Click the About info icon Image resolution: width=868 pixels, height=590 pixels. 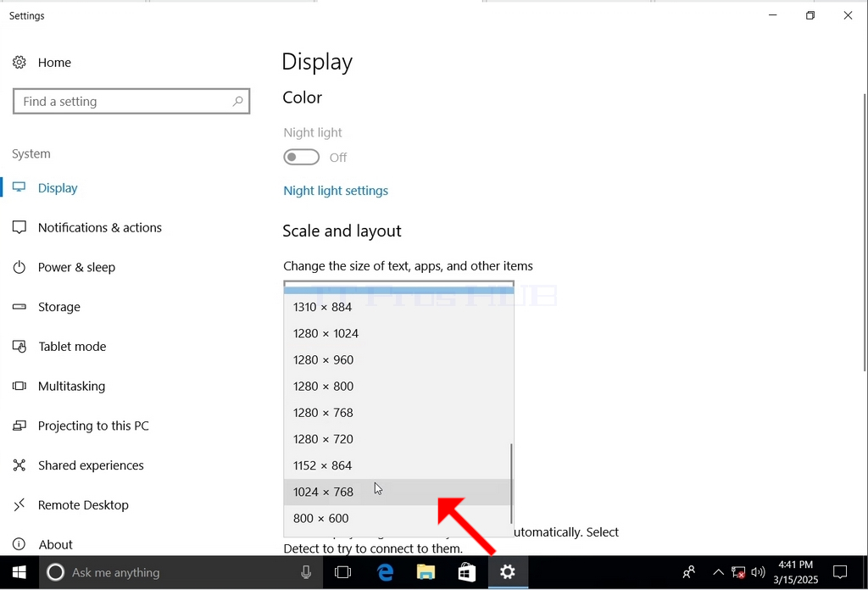[19, 544]
